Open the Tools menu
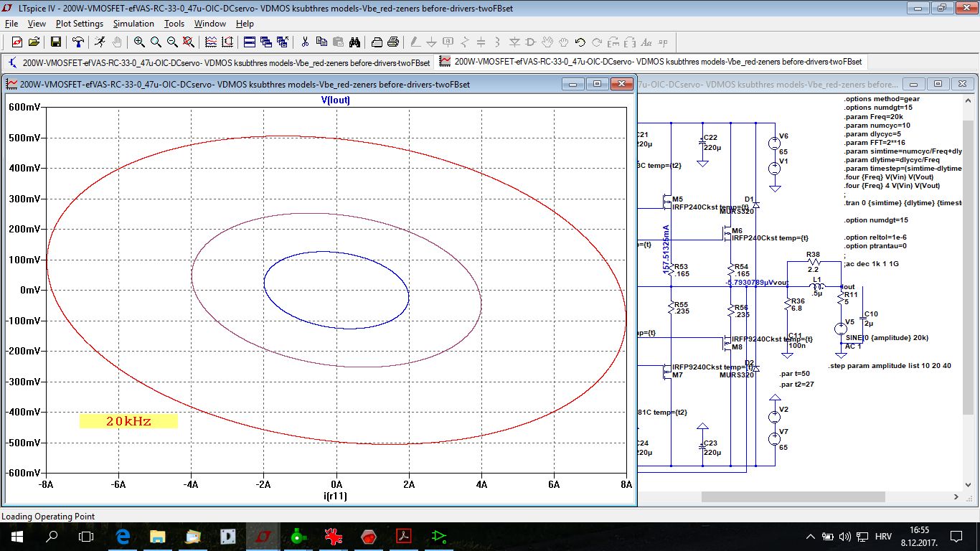Viewport: 980px width, 551px height. (x=174, y=24)
